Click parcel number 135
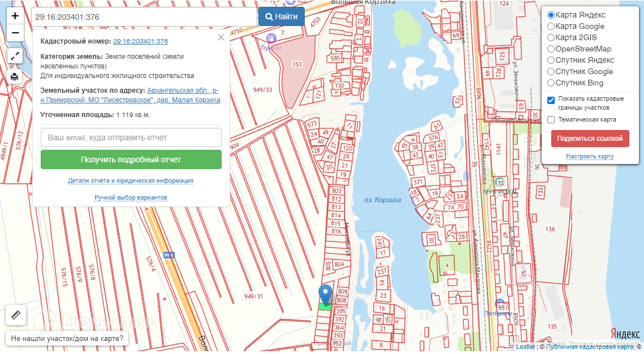 pyautogui.click(x=552, y=326)
